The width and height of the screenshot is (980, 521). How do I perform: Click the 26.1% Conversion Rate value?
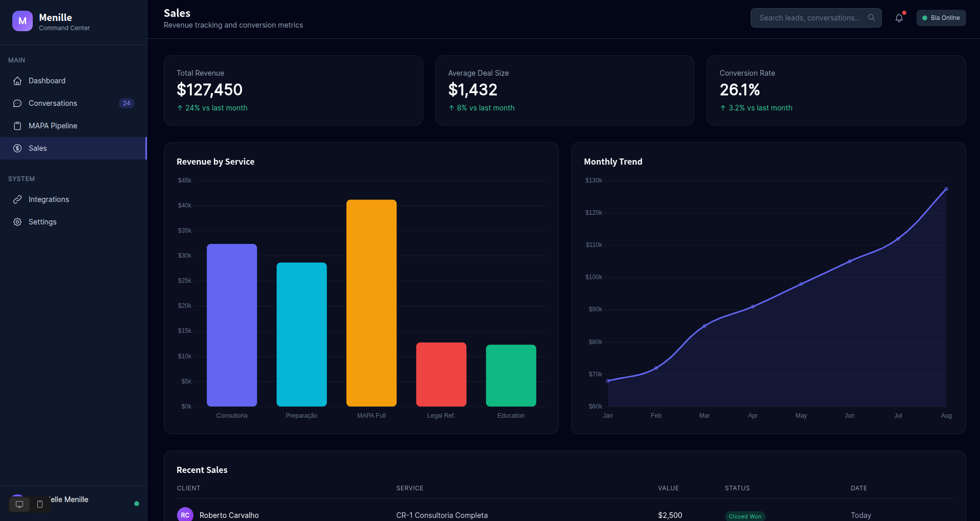tap(740, 90)
